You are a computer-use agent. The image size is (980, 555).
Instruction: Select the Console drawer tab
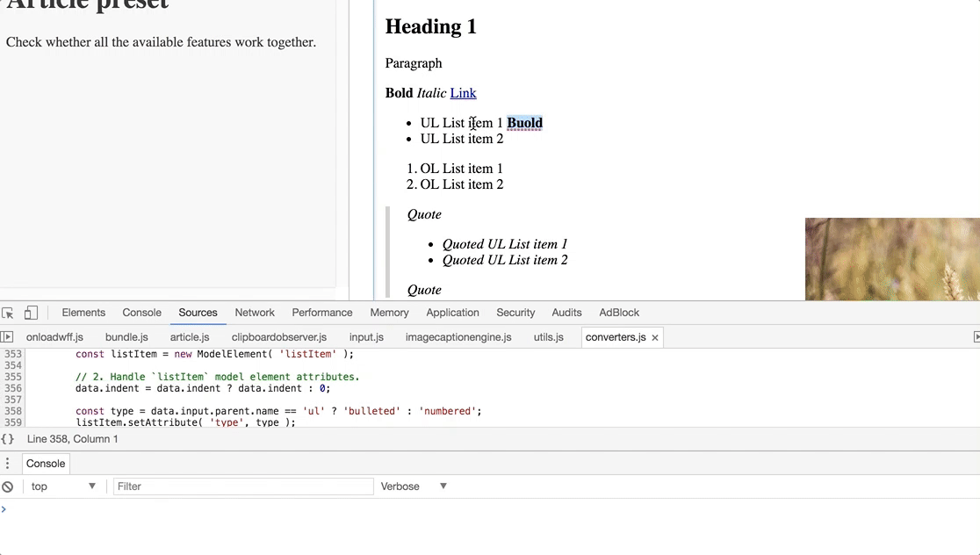click(x=46, y=464)
